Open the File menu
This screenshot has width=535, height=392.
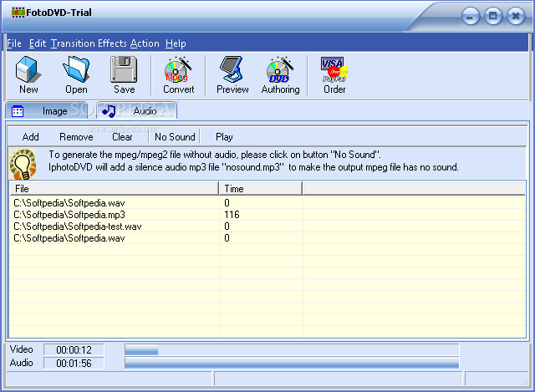tap(14, 43)
